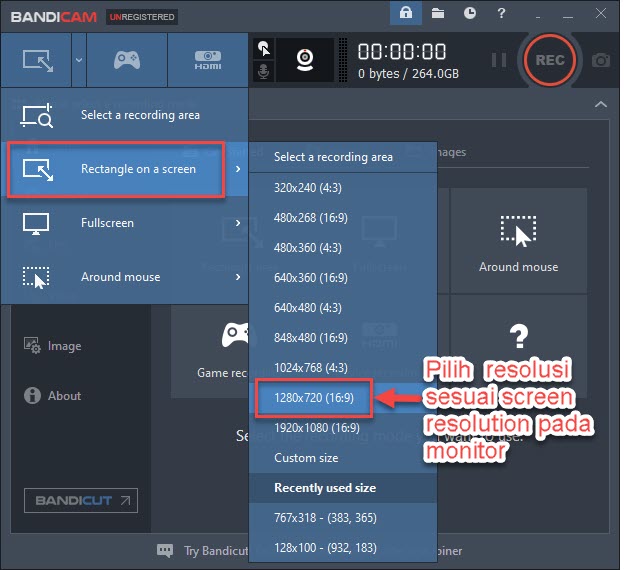The width and height of the screenshot is (624, 570).
Task: Click the Image settings gear icon
Action: tap(32, 346)
